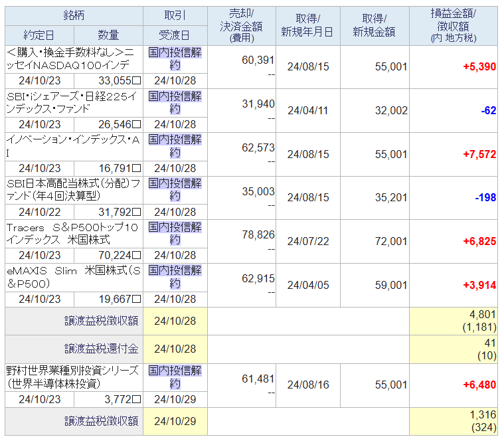Select the profit value +5,390
This screenshot has height=443, width=504.
(x=479, y=67)
